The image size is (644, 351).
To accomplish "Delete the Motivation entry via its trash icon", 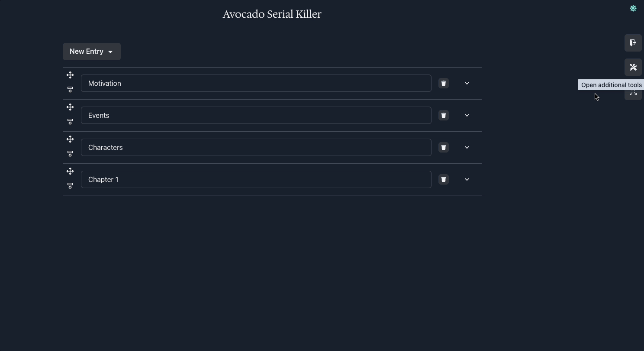I will [443, 83].
